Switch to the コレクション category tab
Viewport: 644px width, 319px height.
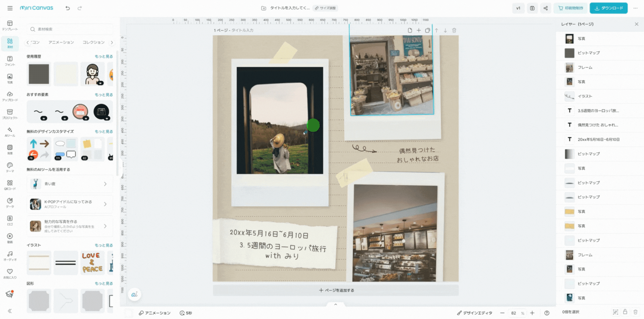[94, 42]
